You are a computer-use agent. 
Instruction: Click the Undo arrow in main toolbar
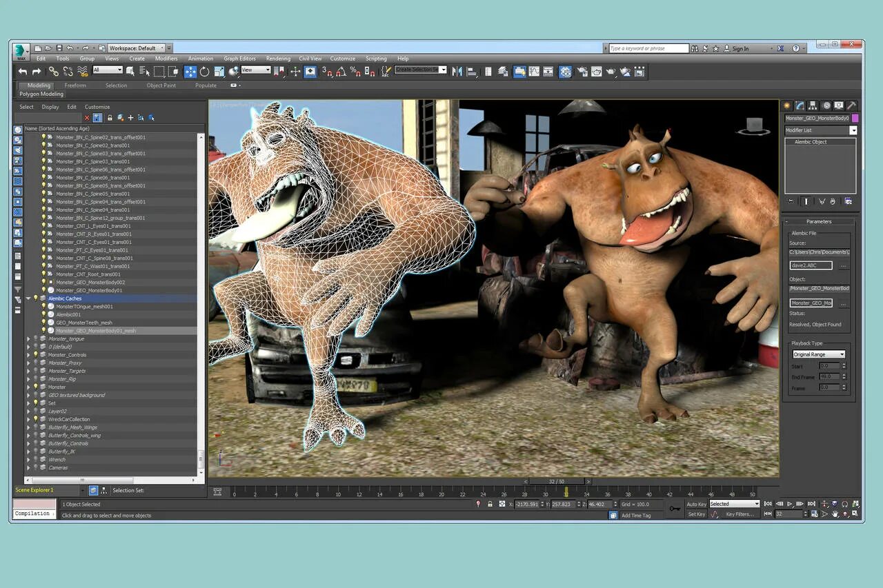tap(23, 71)
